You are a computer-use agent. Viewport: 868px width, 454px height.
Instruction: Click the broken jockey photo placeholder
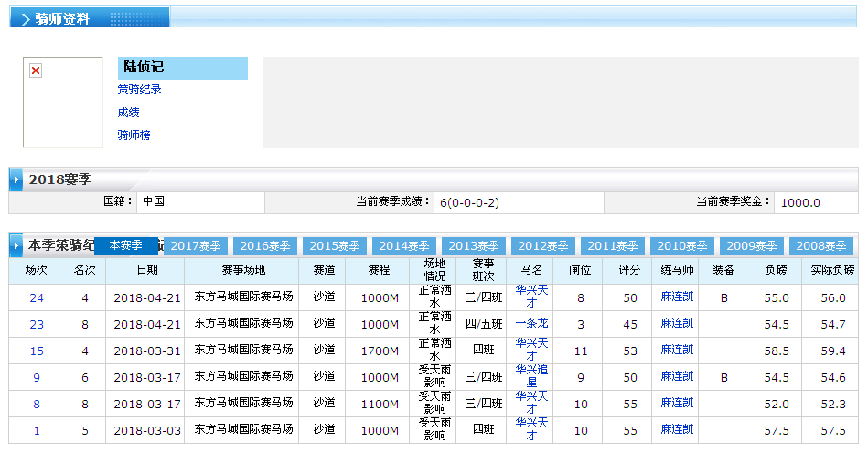tap(36, 71)
